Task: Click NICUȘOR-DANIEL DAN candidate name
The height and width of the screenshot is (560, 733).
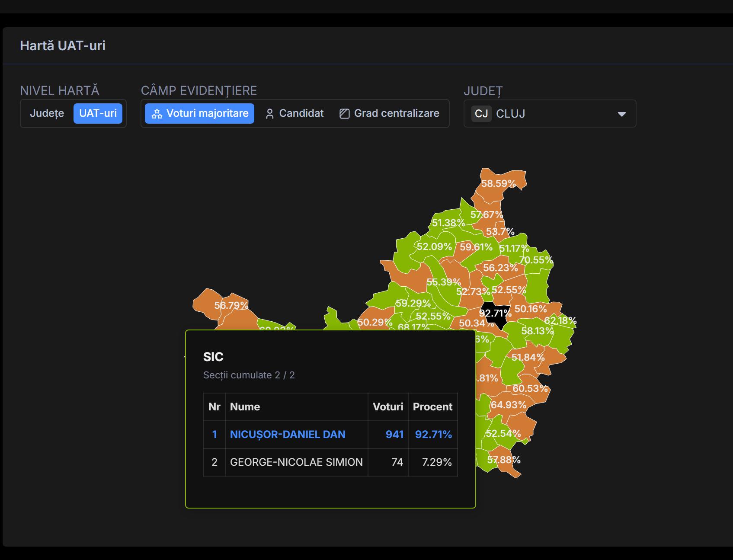Action: (288, 435)
